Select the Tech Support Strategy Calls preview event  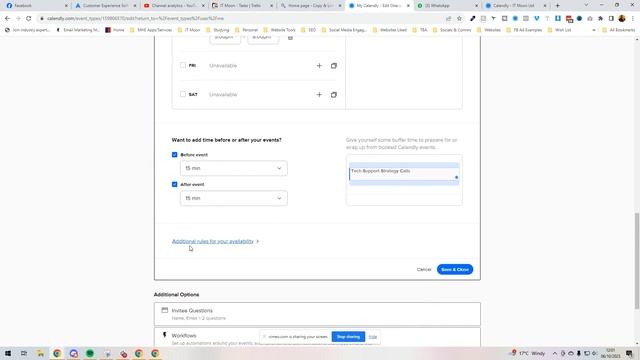coord(404,174)
